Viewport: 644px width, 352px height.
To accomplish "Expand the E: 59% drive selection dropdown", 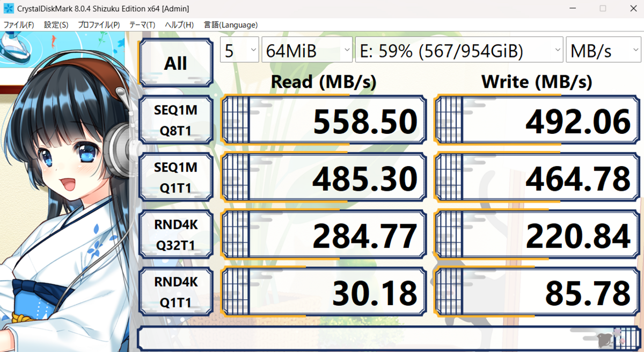I will point(459,50).
